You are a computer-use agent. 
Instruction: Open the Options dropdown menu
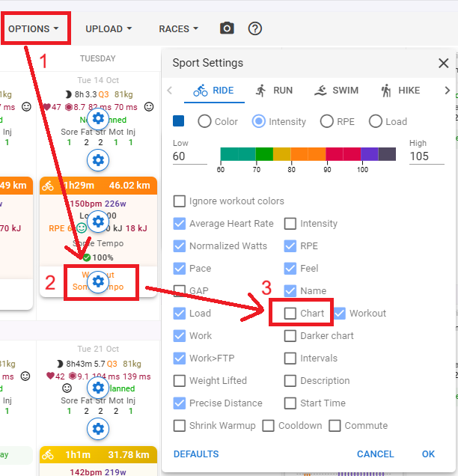[x=34, y=29]
